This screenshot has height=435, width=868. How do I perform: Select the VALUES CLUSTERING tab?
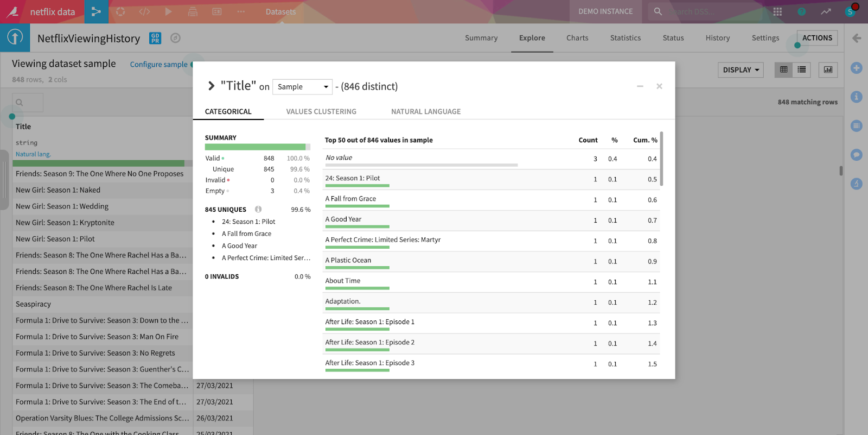(x=321, y=112)
